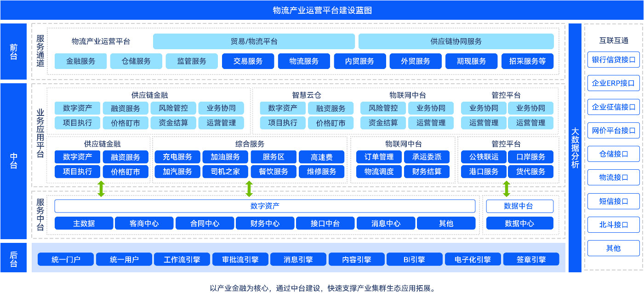644x293 pixels.
Task: Select the 合同中心 service button
Action: click(x=205, y=224)
